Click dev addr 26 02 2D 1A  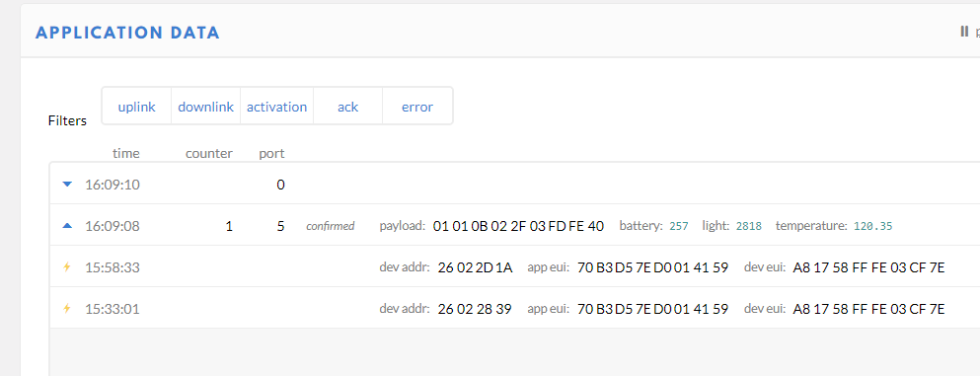pyautogui.click(x=475, y=268)
